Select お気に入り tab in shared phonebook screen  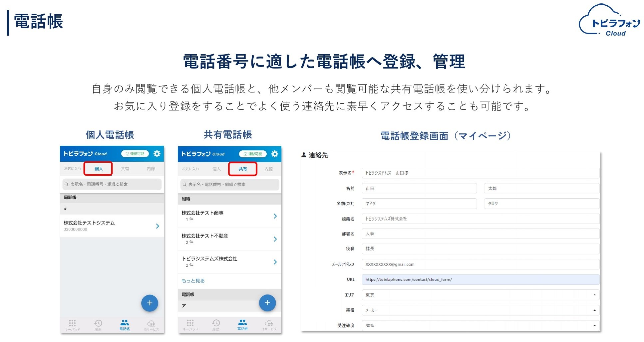click(190, 169)
